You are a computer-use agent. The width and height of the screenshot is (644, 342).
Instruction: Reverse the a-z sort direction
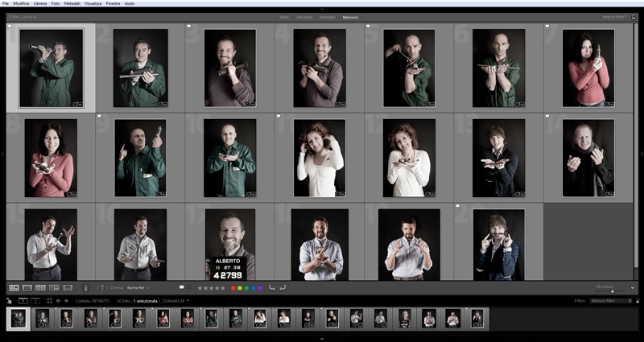coord(102,288)
